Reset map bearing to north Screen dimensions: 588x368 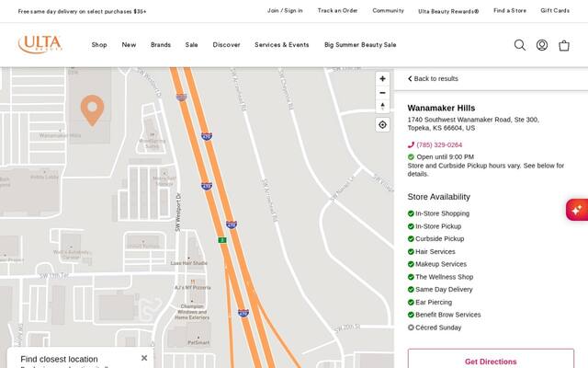382,107
